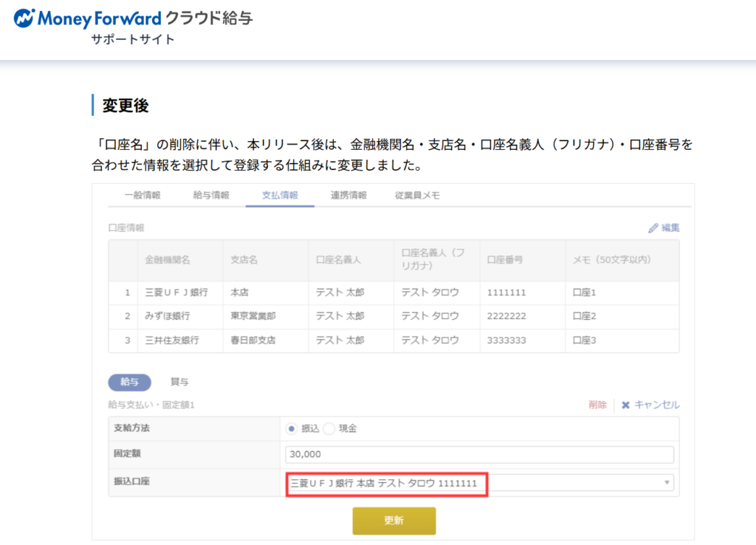Select the 給与 toggle button

coord(129,383)
